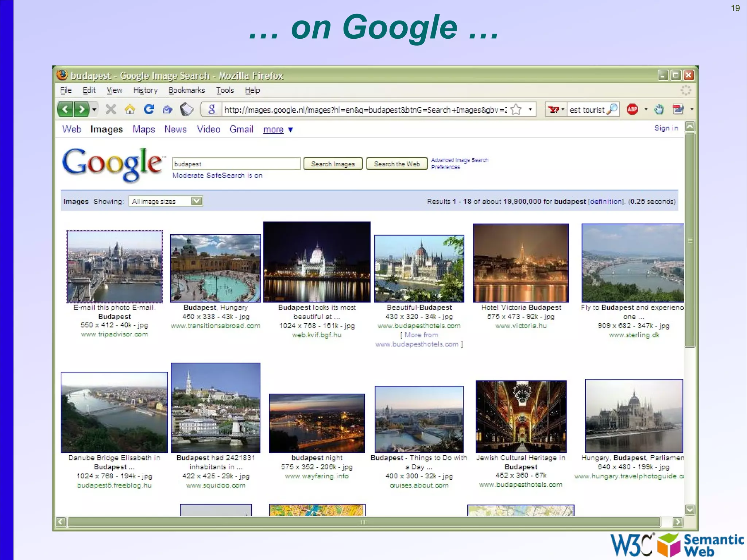747x560 pixels.
Task: Open the File menu
Action: pyautogui.click(x=66, y=90)
